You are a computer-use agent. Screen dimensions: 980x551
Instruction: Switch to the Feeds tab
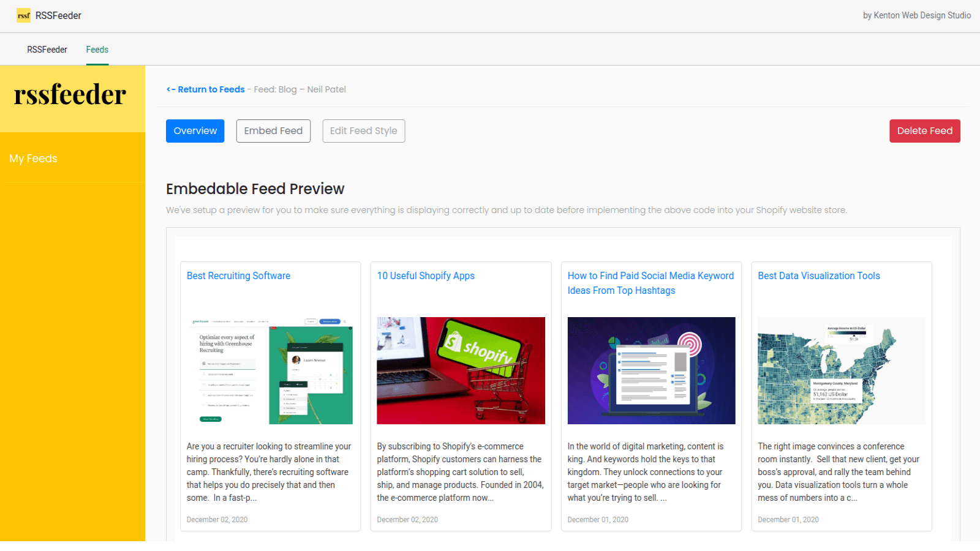pyautogui.click(x=97, y=50)
